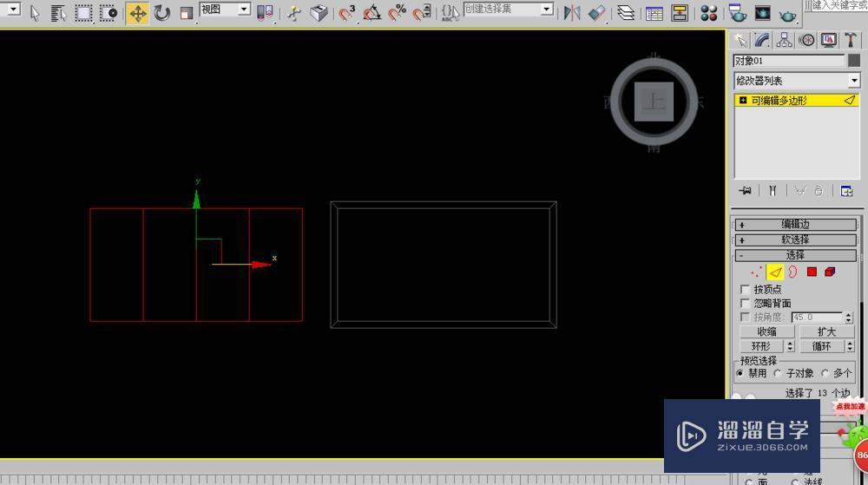Viewport: 868px width, 485px height.
Task: Activate the Select and Rotate tool
Action: [162, 13]
